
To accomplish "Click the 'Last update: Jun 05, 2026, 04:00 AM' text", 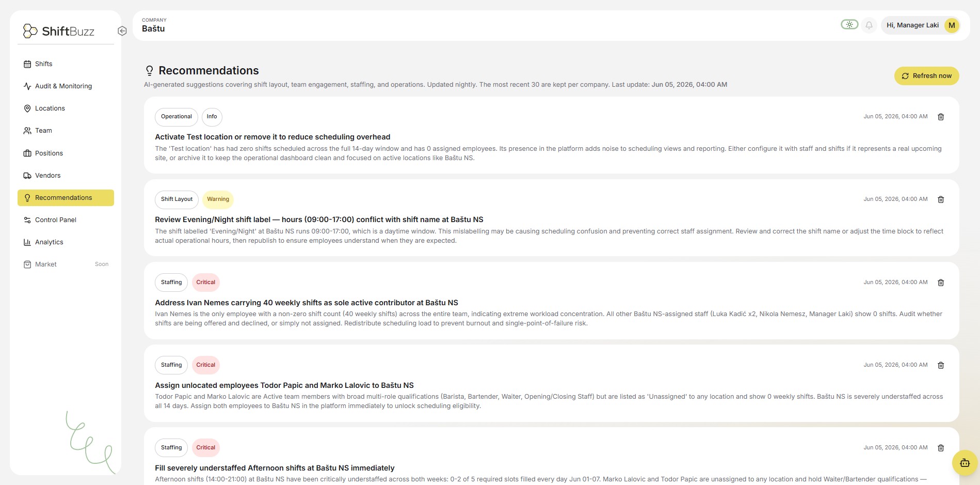I will (x=669, y=85).
